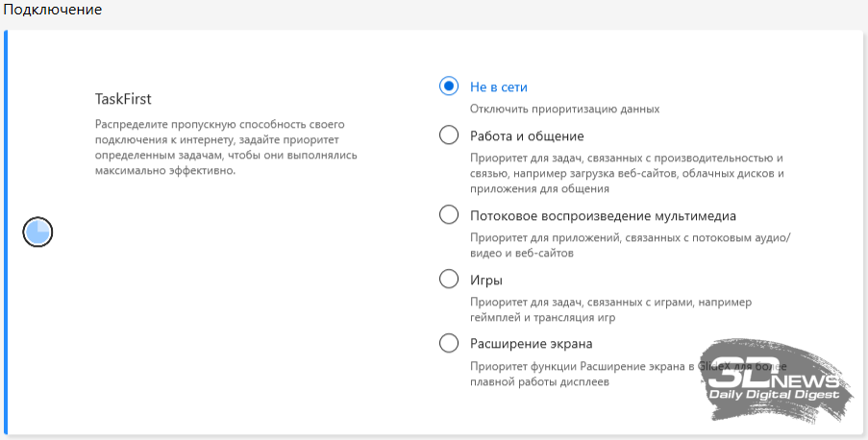Select the "Работа и общение" radio button

pyautogui.click(x=449, y=135)
